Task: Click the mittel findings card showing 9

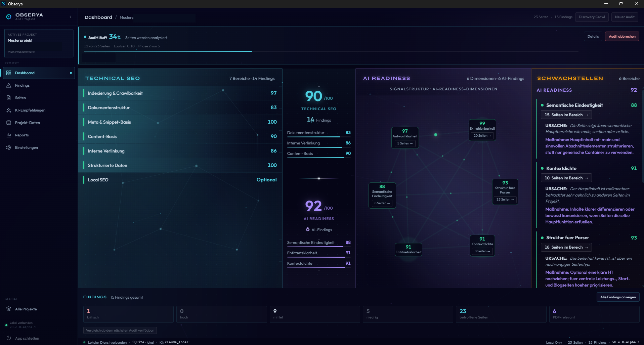Action: pos(315,314)
